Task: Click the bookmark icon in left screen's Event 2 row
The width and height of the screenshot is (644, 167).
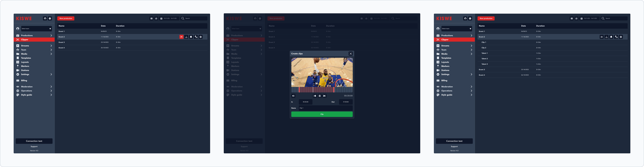Action: tap(191, 37)
